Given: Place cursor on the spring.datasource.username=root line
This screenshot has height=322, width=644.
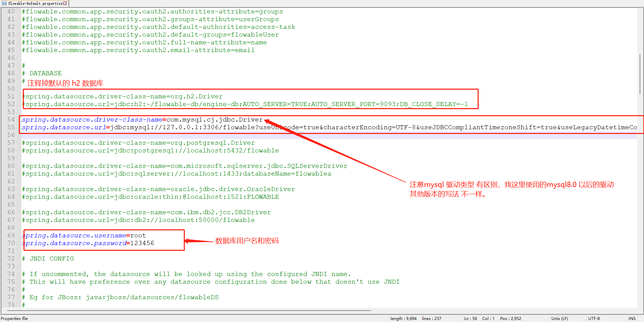Looking at the screenshot, I should (x=84, y=235).
